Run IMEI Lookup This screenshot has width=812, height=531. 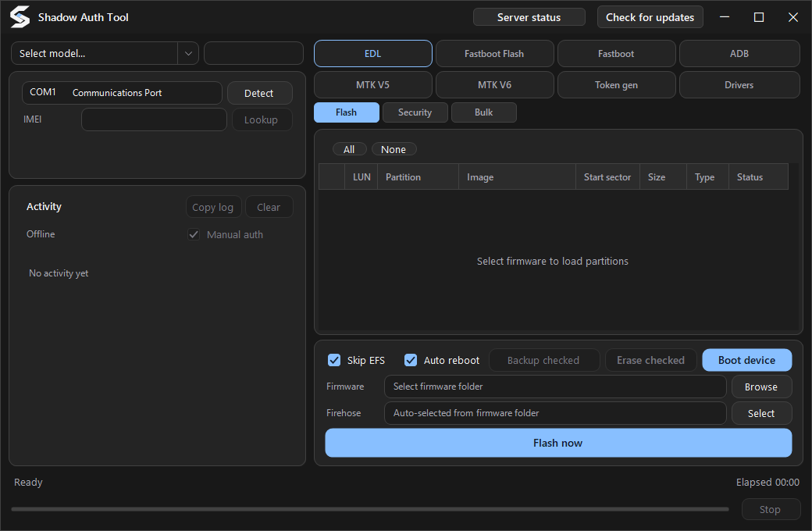262,119
